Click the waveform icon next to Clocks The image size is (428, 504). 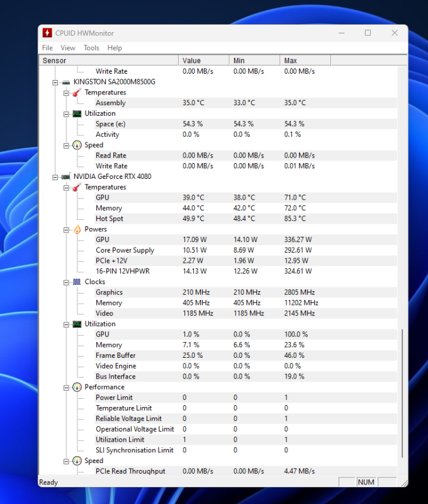pyautogui.click(x=77, y=282)
